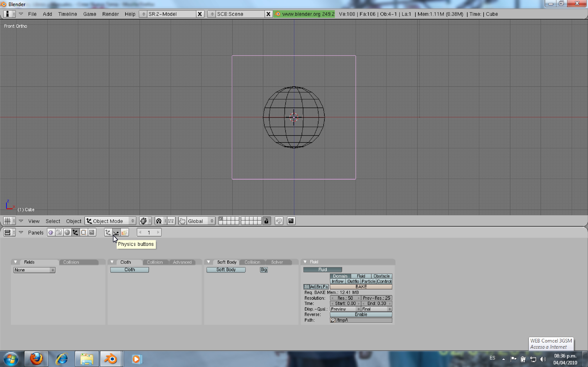
Task: Click the layer lock padlock icon
Action: coord(267,221)
